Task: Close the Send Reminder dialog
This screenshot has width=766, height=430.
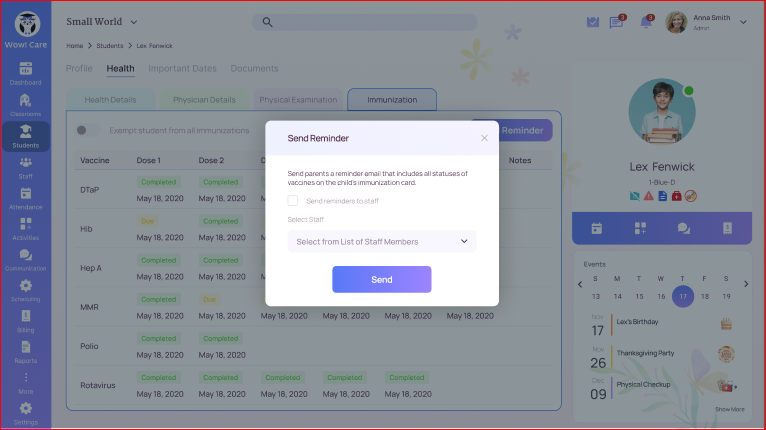Action: 485,138
